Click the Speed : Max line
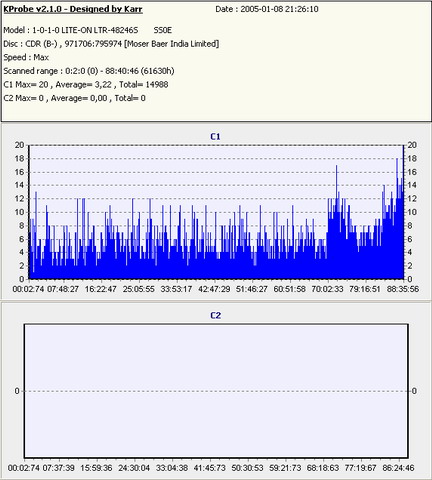This screenshot has width=432, height=480. tap(26, 57)
